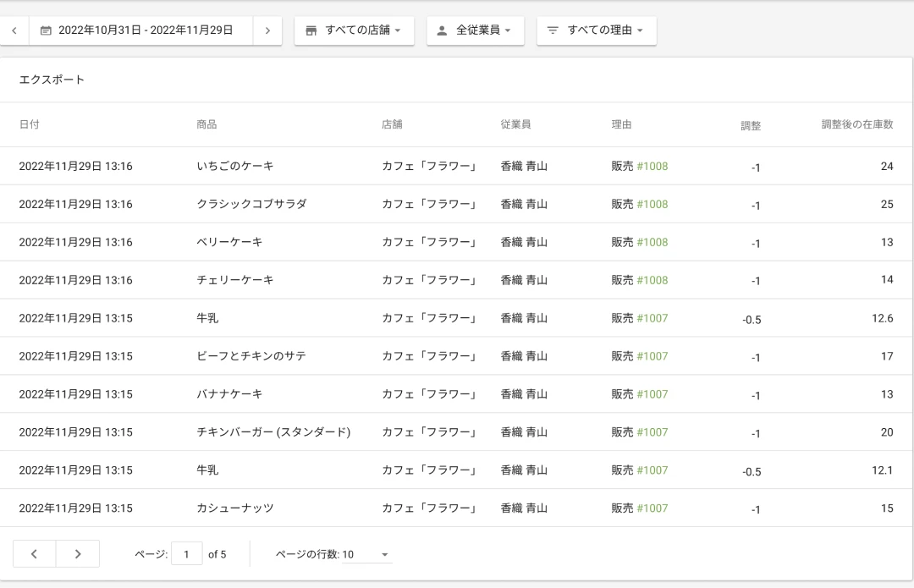Viewport: 914px width, 588px height.
Task: Open the calendar icon in the date picker
Action: (x=45, y=30)
